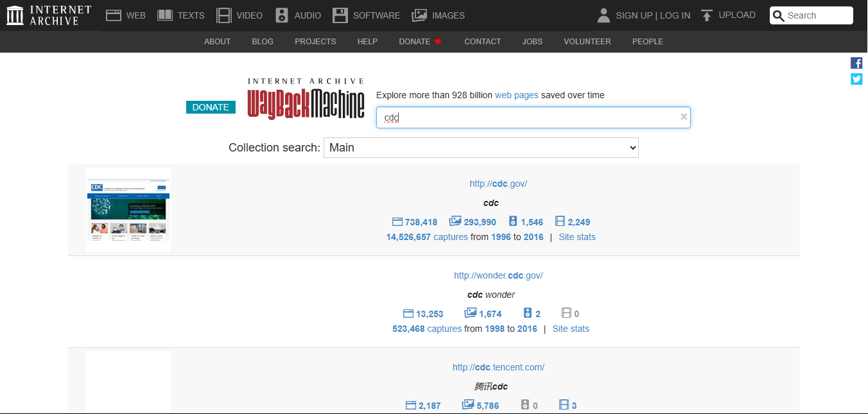868x414 pixels.
Task: Click the Software floppy disk icon
Action: pos(340,15)
